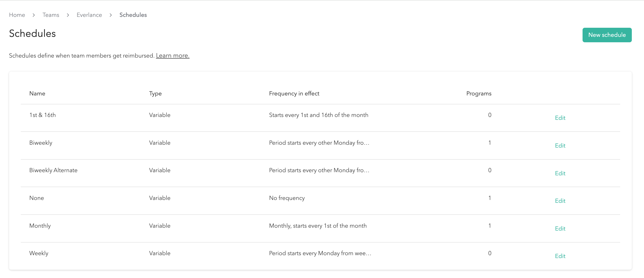Go to Home in breadcrumb
Viewport: 644px width, 278px height.
click(17, 15)
